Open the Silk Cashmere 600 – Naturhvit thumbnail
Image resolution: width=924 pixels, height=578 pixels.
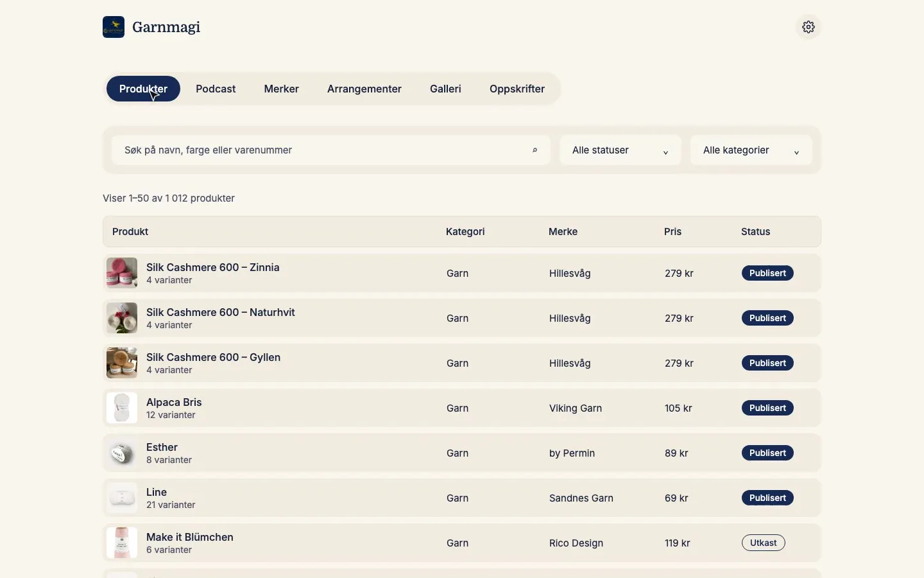pyautogui.click(x=122, y=318)
